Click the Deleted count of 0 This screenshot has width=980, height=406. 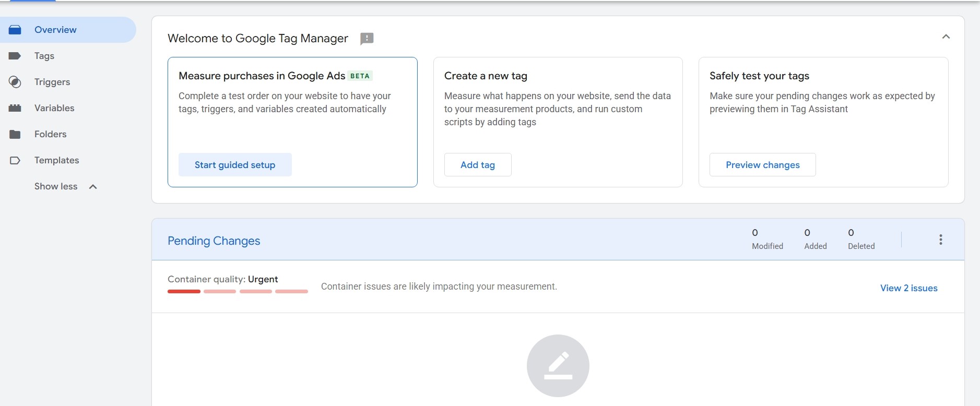pyautogui.click(x=851, y=233)
